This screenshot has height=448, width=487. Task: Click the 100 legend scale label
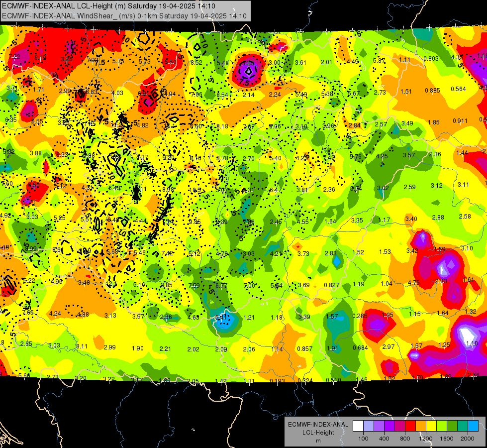(x=363, y=439)
